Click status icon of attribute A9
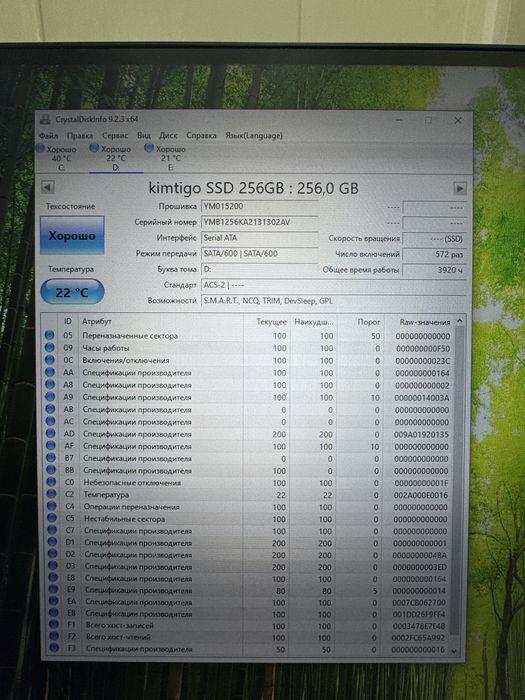The image size is (525, 700). click(x=50, y=396)
